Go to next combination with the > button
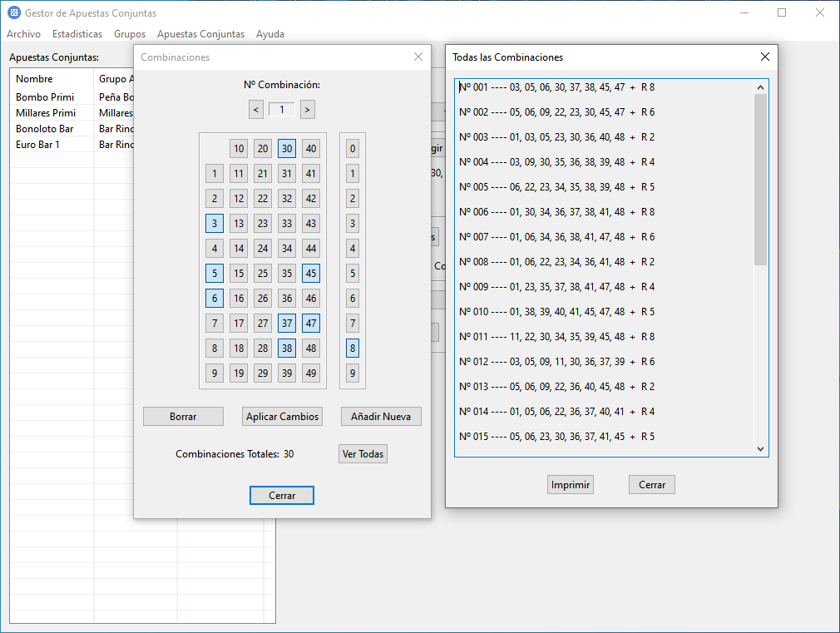The image size is (840, 633). click(x=307, y=110)
